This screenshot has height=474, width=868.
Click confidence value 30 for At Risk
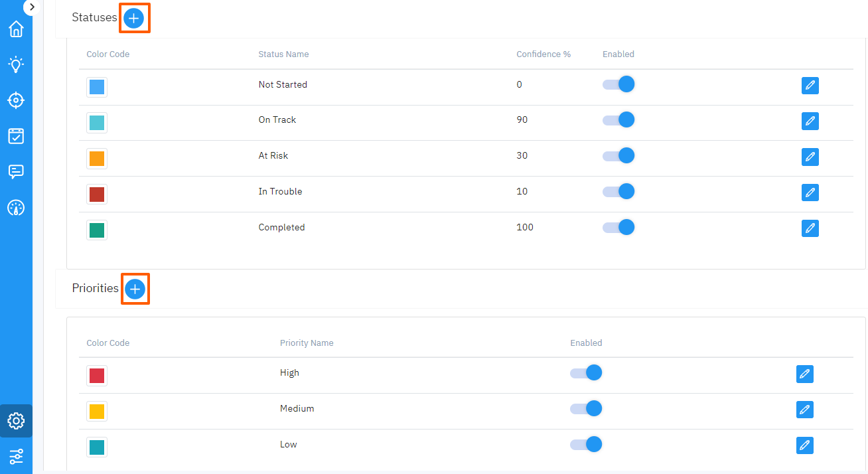[522, 156]
